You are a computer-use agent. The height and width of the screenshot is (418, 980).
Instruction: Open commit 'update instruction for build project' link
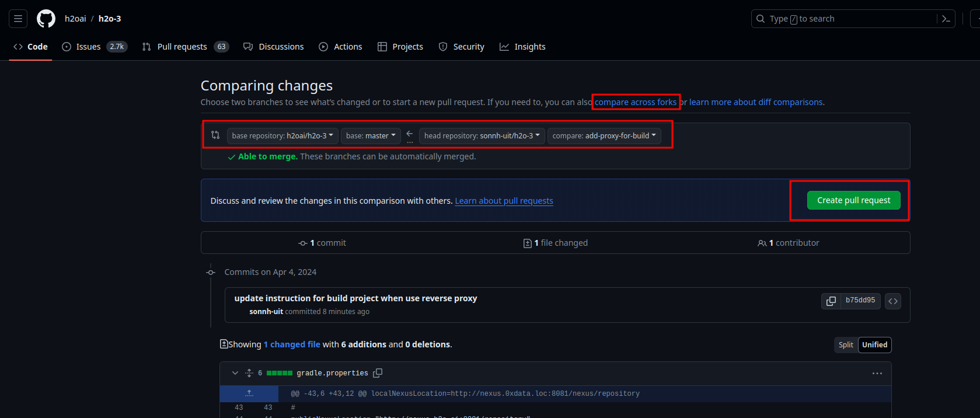[x=355, y=298]
